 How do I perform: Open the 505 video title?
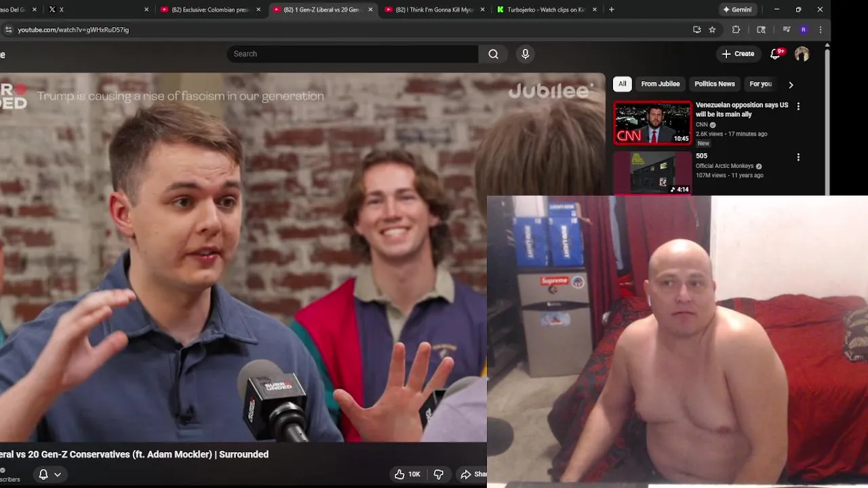[x=701, y=156]
